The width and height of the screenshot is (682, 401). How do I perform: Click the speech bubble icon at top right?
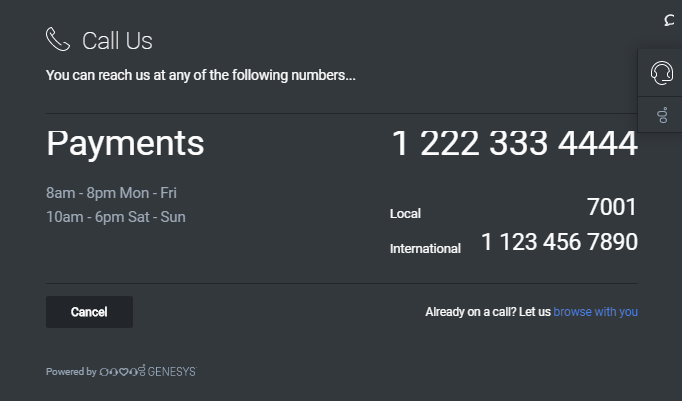[x=669, y=20]
